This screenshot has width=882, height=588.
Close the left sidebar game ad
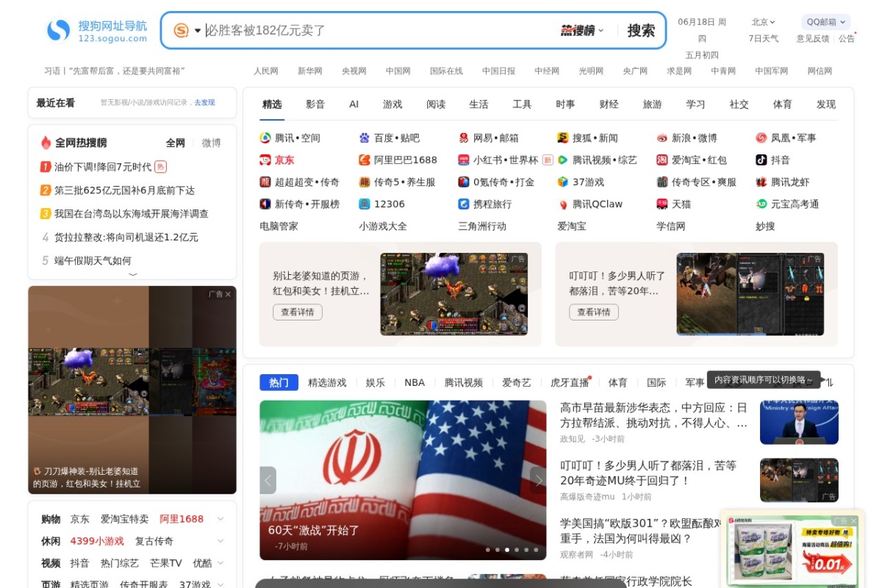click(x=228, y=294)
